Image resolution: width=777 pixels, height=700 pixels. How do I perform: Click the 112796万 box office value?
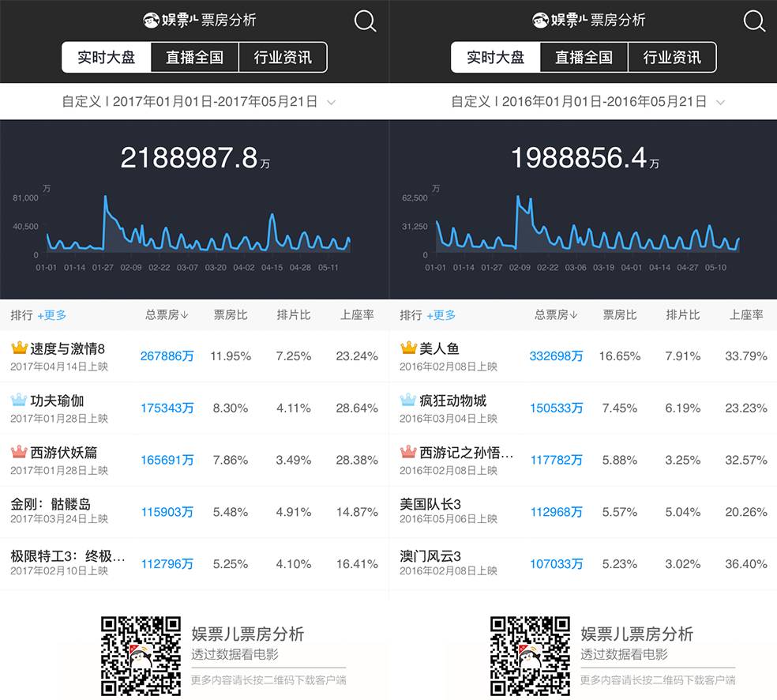tap(167, 564)
